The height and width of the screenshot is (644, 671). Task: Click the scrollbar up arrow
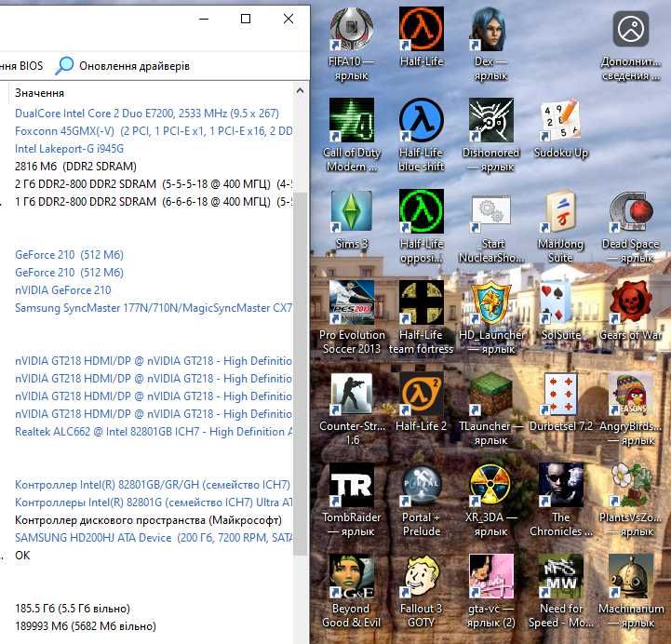(x=300, y=90)
